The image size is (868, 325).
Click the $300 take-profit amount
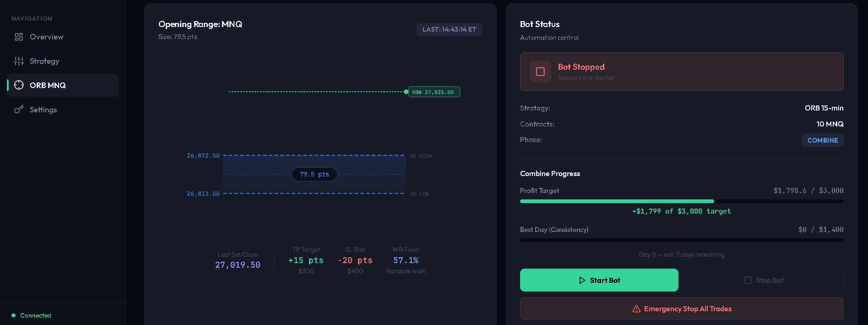coord(306,271)
